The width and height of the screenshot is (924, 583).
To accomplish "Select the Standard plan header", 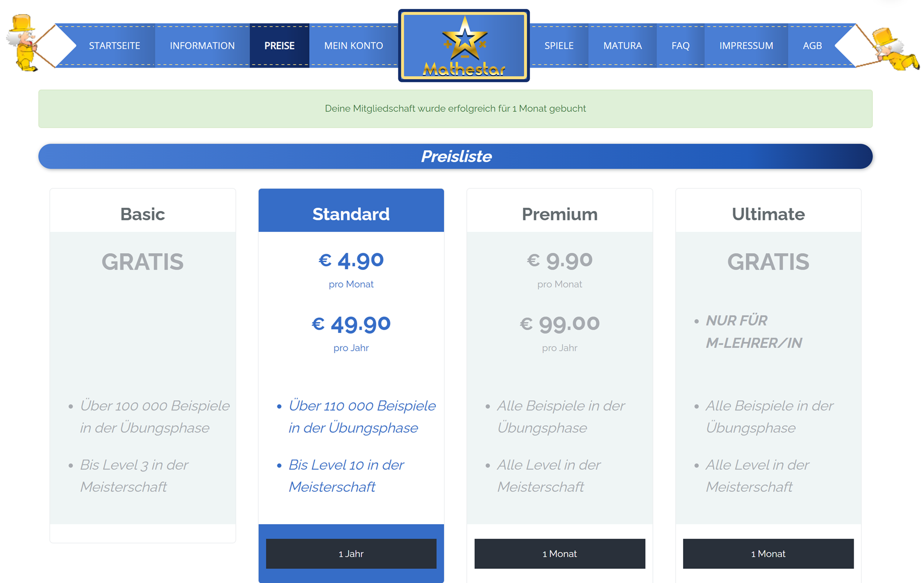I will (351, 214).
